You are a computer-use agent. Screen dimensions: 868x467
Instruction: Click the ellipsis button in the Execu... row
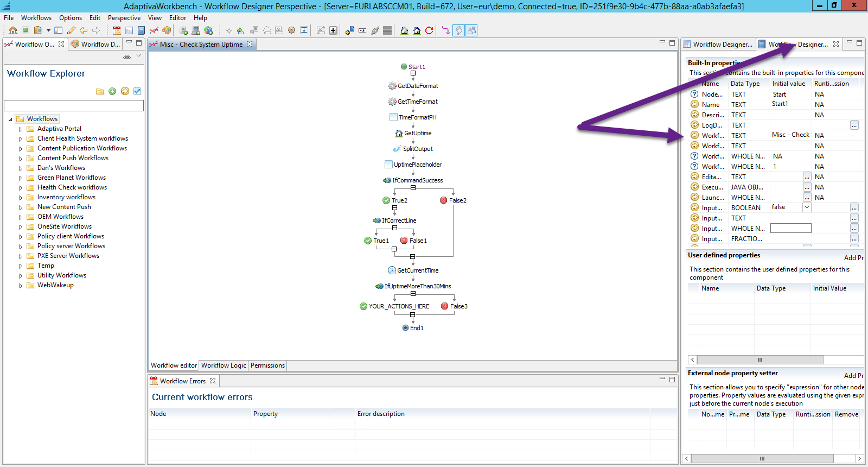click(807, 187)
